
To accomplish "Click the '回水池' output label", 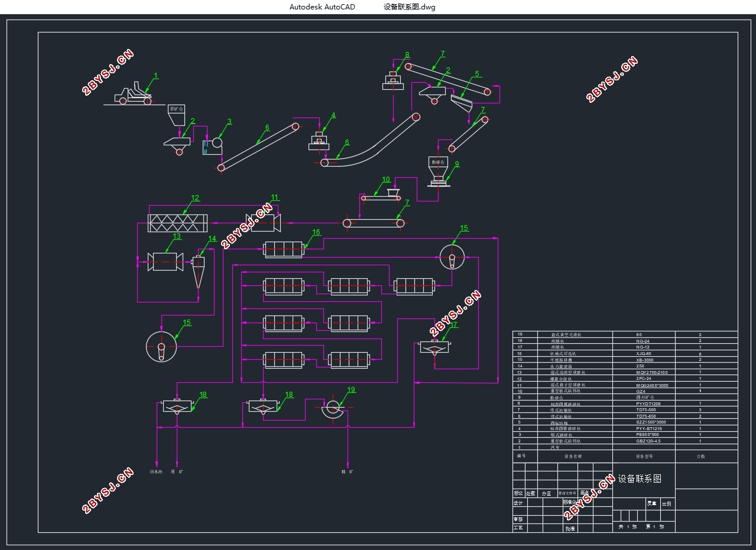I will click(156, 472).
